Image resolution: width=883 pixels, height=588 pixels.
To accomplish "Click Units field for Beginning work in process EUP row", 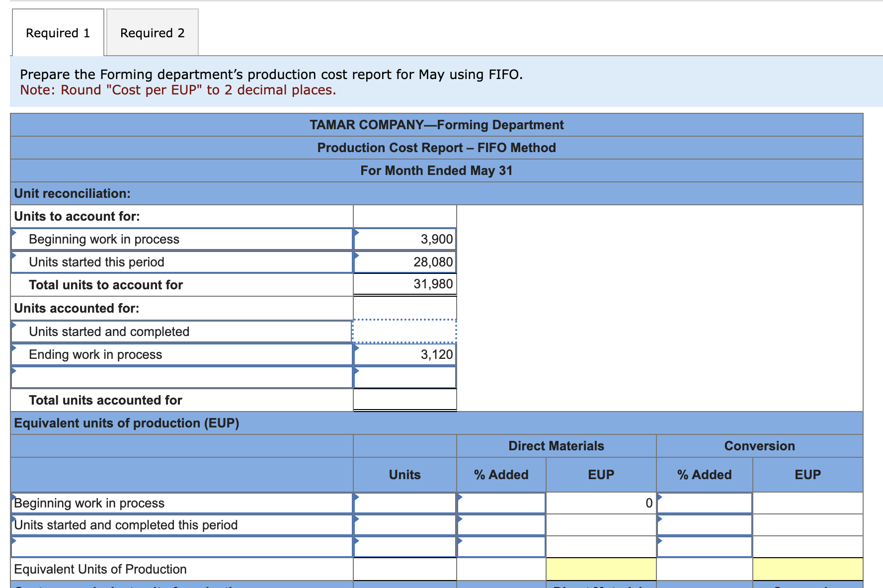I will (x=405, y=503).
